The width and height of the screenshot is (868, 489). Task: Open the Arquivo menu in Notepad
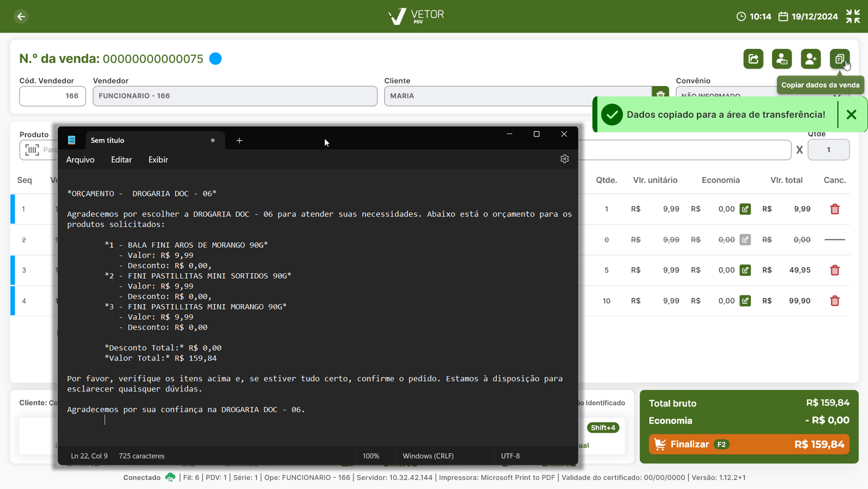pos(80,160)
